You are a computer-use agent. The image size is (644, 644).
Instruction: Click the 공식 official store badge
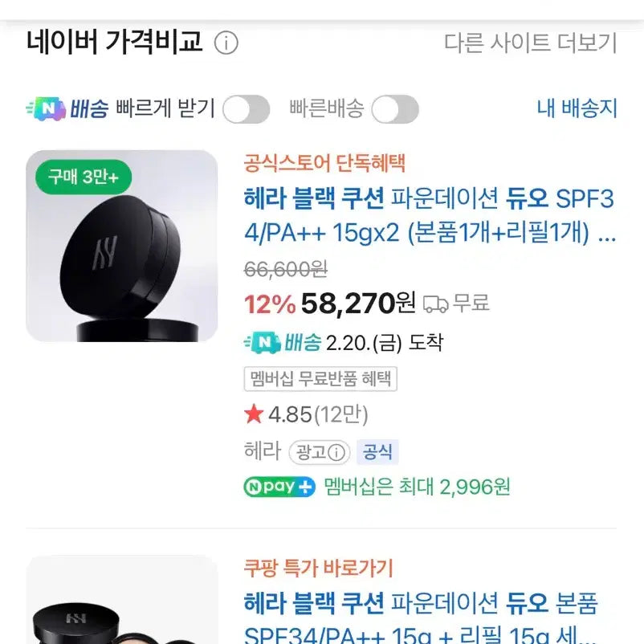(377, 452)
